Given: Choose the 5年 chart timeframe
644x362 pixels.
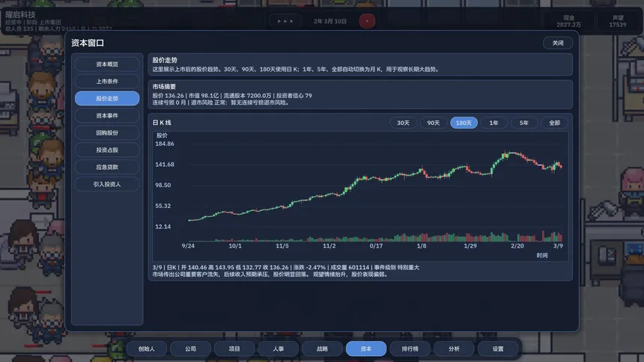Looking at the screenshot, I should [523, 123].
